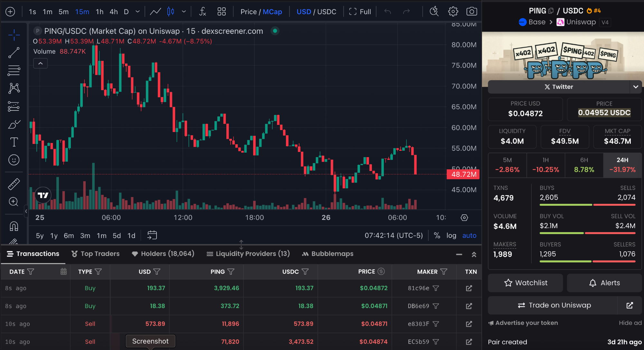Viewport: 644px width, 350px height.
Task: Select the text annotation tool
Action: (14, 142)
